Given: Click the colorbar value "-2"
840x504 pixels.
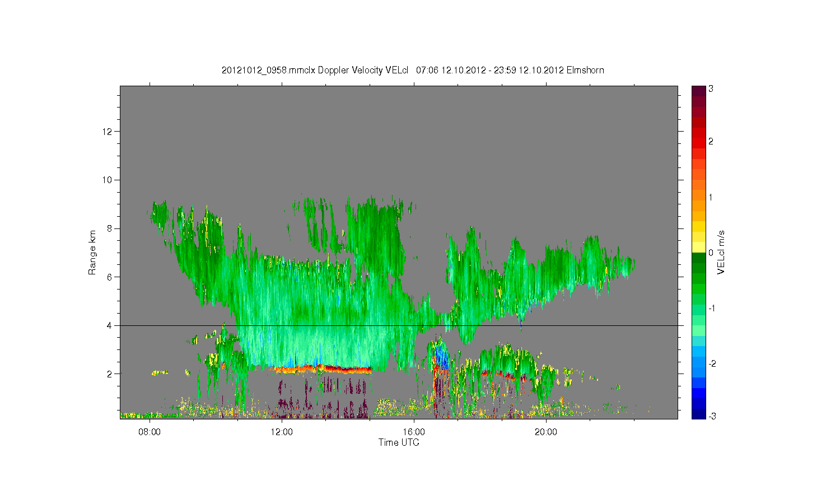Looking at the screenshot, I should 712,363.
